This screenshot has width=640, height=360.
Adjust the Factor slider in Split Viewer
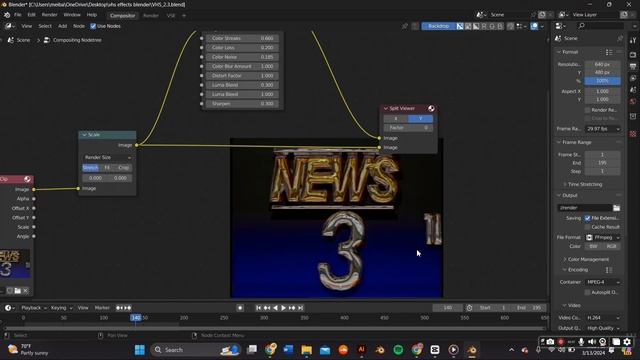[x=408, y=128]
